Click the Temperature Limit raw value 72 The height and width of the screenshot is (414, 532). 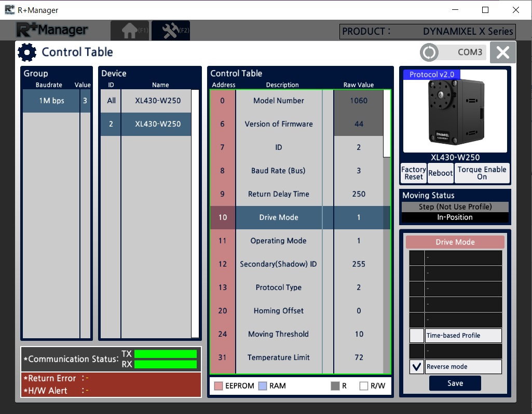click(359, 358)
